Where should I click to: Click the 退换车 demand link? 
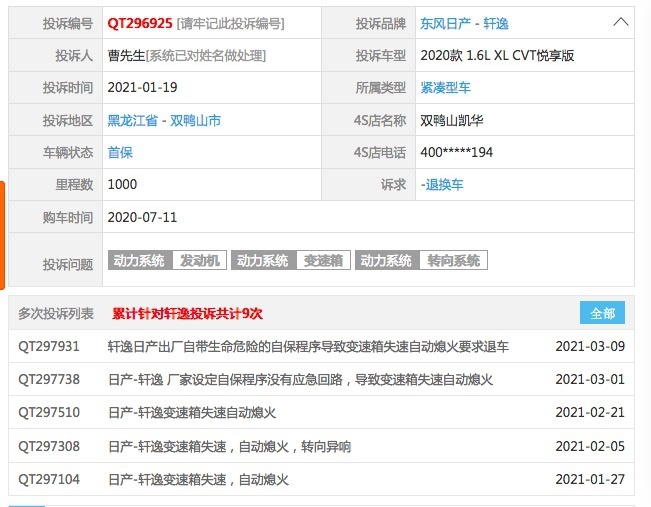444,184
